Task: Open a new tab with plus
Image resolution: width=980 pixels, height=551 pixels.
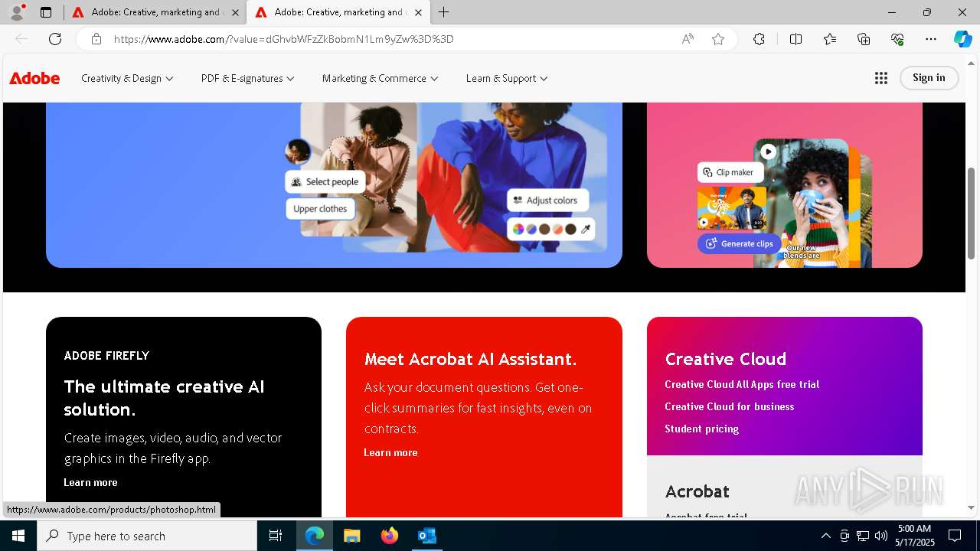Action: (443, 12)
